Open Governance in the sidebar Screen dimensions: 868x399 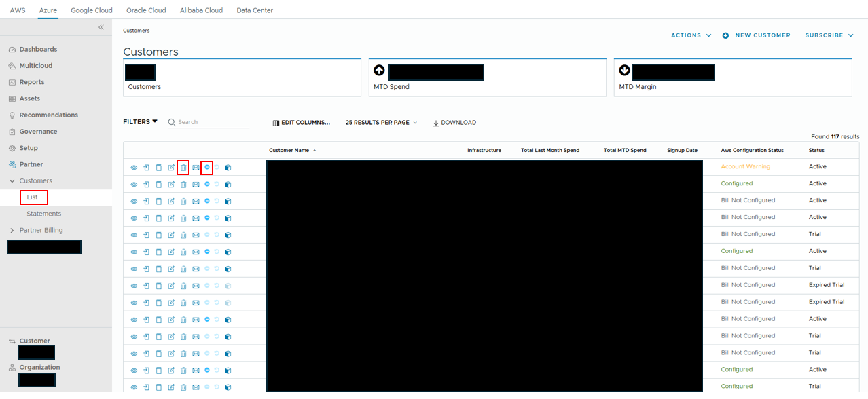(38, 132)
